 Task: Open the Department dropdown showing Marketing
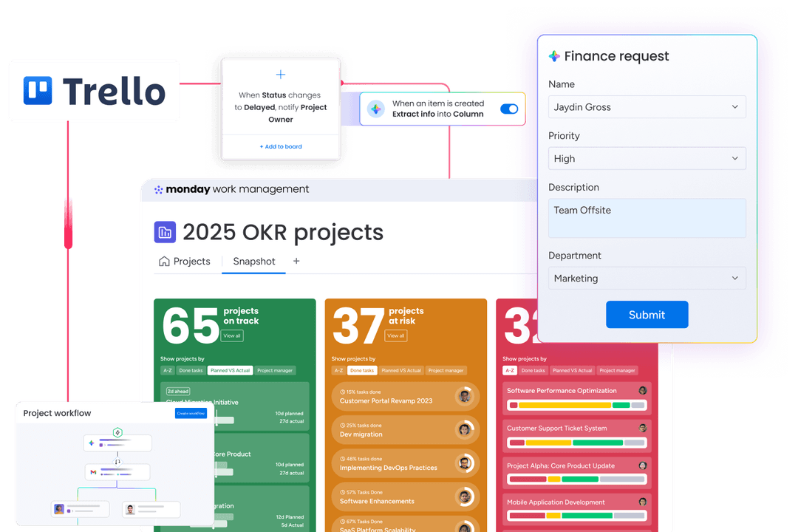click(647, 278)
